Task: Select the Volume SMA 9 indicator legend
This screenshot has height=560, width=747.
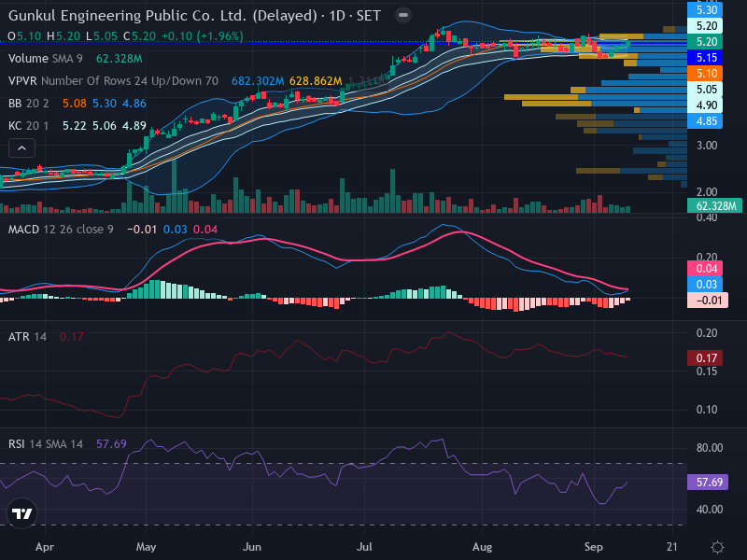Action: (x=76, y=59)
